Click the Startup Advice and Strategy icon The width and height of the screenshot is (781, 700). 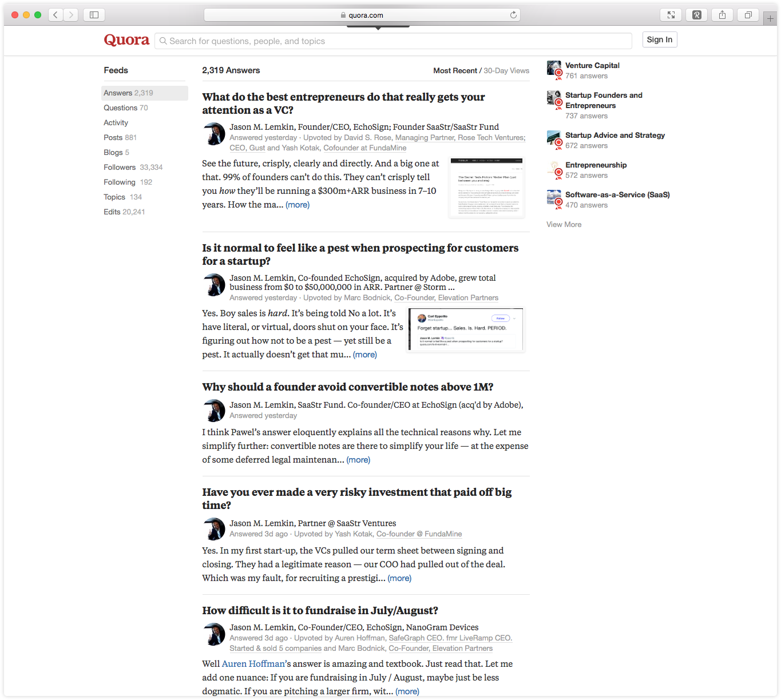(x=554, y=139)
